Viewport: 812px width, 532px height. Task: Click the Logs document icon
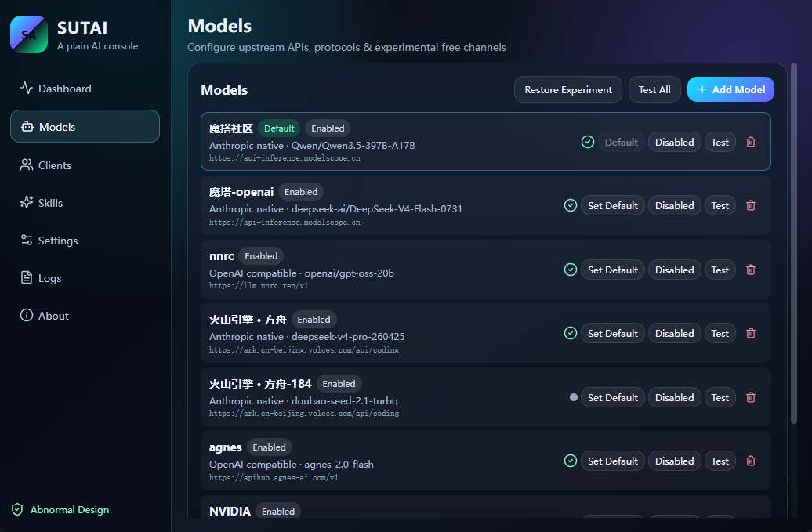coord(27,277)
